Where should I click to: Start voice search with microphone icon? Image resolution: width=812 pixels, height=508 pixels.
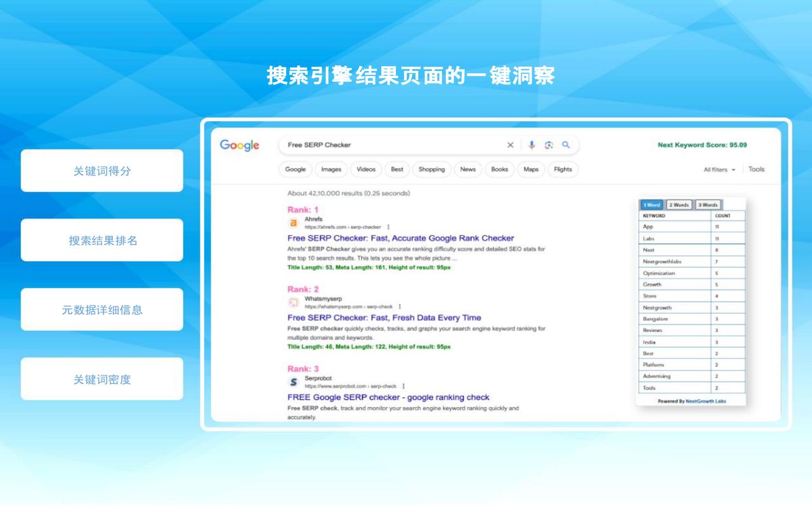[532, 145]
